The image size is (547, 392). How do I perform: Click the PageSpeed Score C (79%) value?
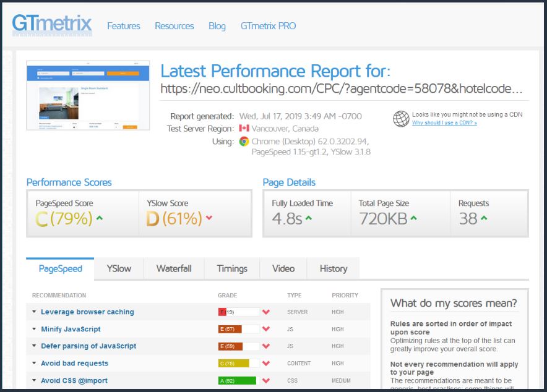click(x=64, y=219)
